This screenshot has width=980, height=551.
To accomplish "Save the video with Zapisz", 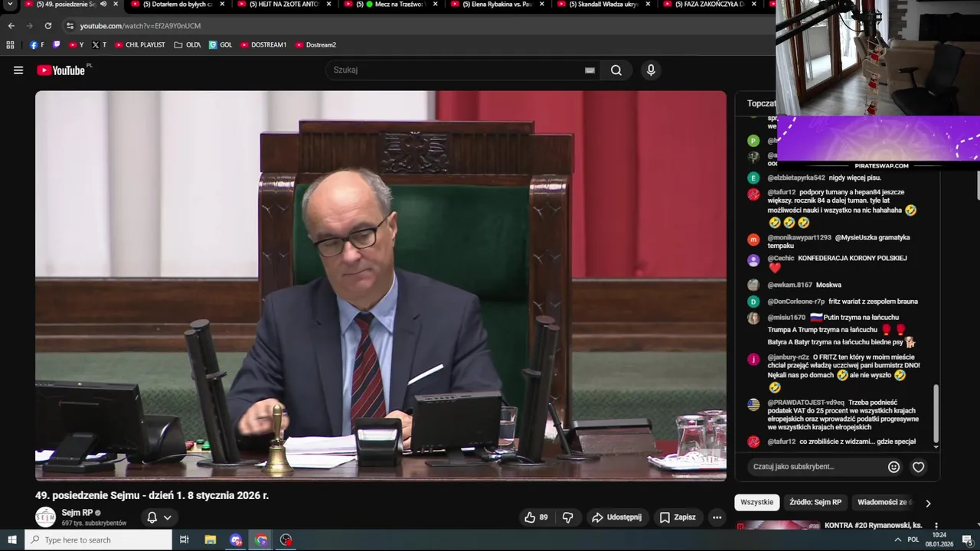I will (678, 517).
